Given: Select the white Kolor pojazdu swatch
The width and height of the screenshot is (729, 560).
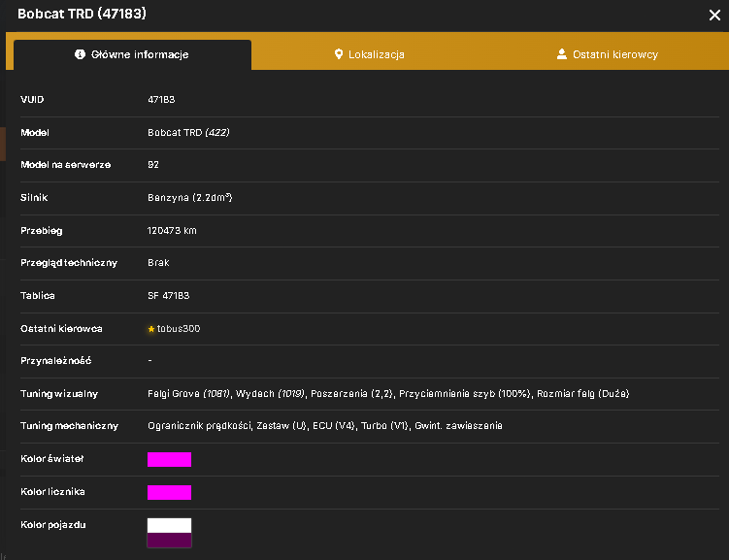Looking at the screenshot, I should [169, 526].
